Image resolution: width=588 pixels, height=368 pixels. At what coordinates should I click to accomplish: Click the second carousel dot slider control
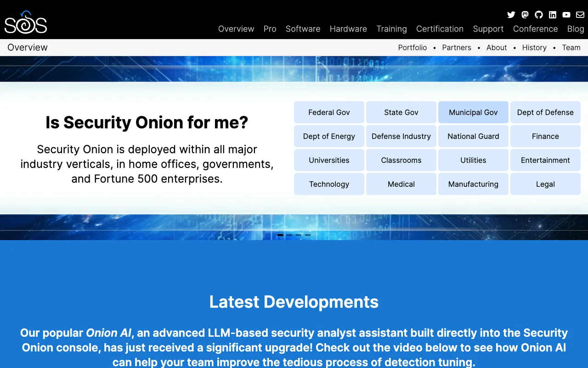point(289,235)
